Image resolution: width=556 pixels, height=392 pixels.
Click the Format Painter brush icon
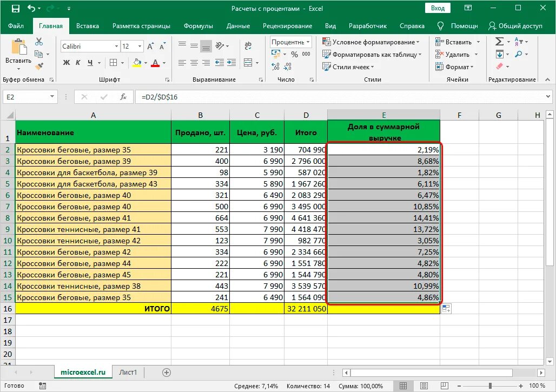point(39,67)
